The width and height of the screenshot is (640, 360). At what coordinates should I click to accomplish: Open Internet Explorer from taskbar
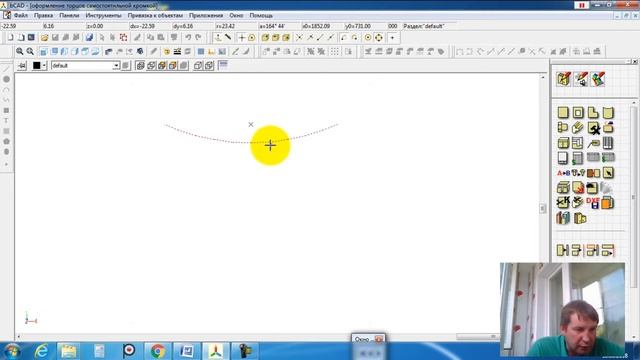click(x=42, y=351)
